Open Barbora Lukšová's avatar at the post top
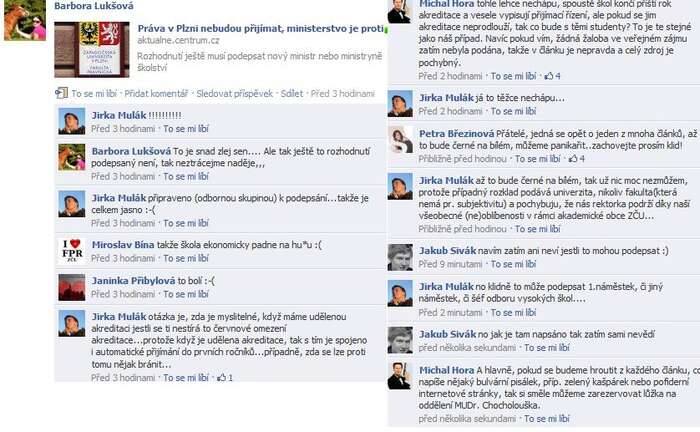This screenshot has height=432, width=700. (x=25, y=20)
